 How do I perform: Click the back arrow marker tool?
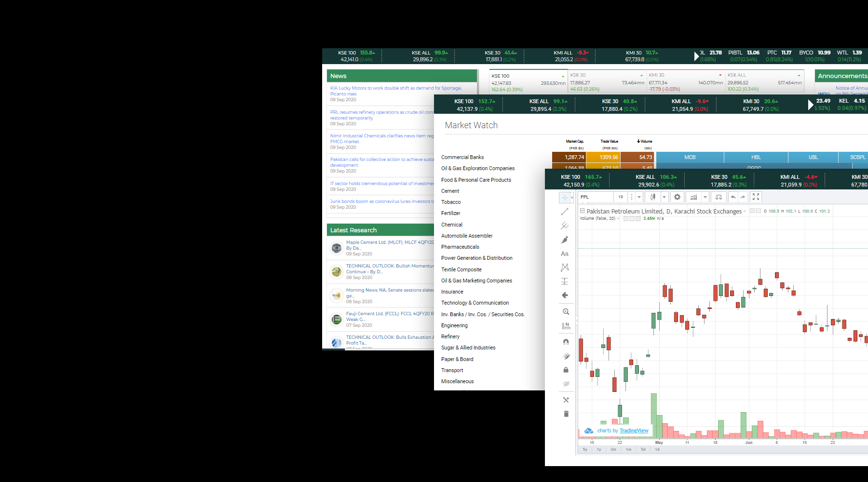tap(565, 295)
